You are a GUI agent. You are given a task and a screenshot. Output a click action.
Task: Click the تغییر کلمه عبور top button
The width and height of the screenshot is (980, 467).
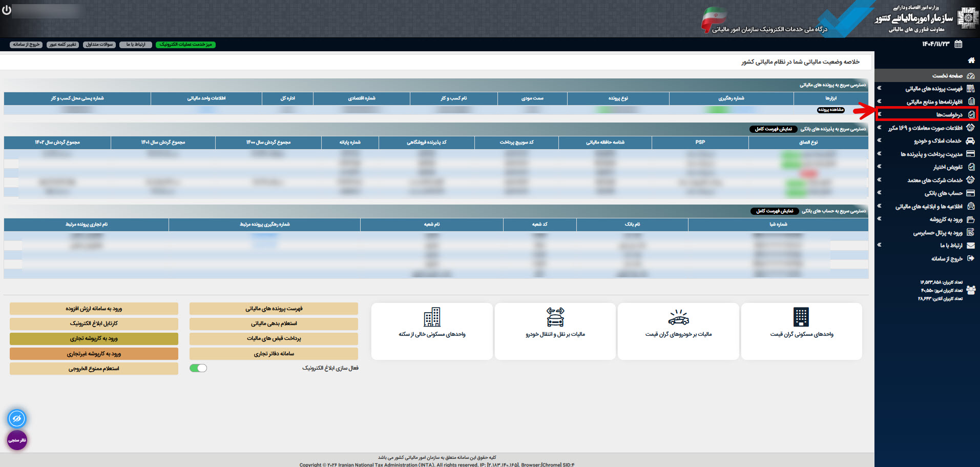(62, 45)
